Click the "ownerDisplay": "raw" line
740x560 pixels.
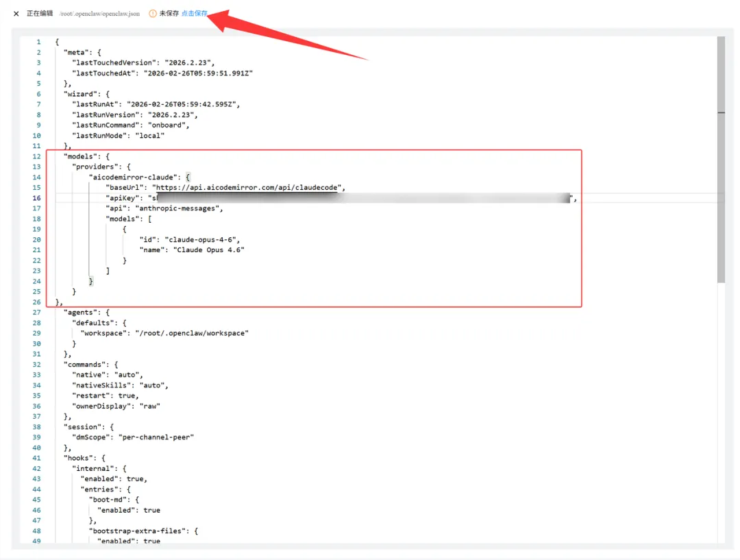[x=116, y=406]
